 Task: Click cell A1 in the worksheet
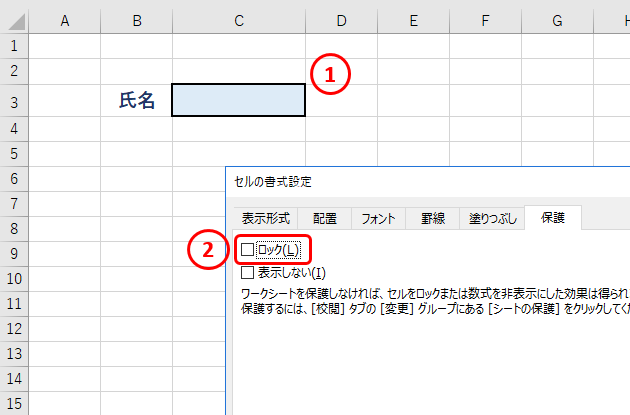65,46
